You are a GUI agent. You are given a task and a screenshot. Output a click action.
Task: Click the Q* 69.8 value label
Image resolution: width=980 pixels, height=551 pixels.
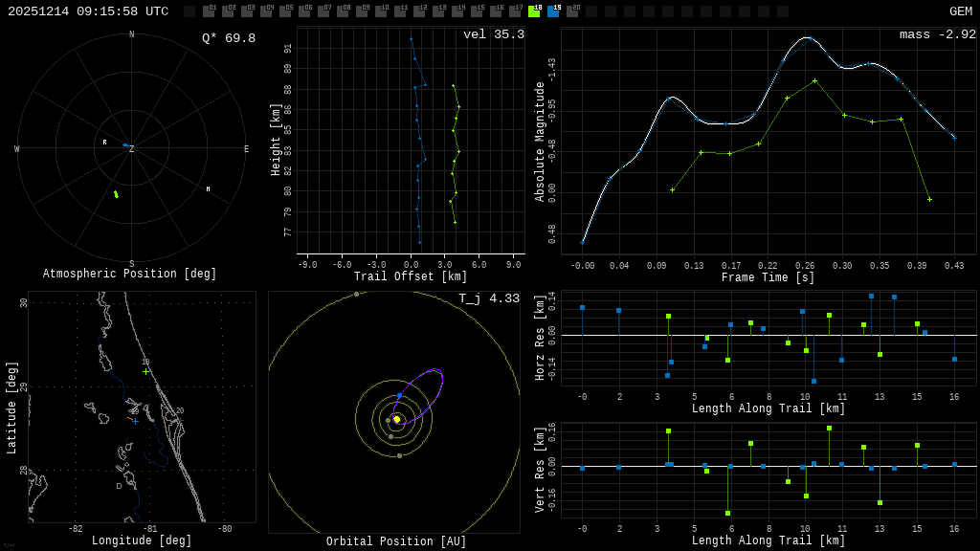[228, 38]
